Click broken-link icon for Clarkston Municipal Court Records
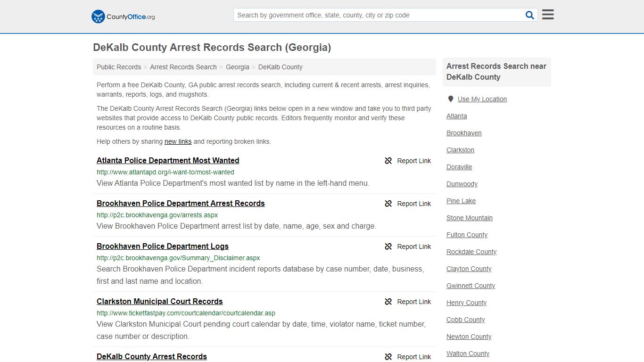This screenshot has width=644, height=362. (388, 302)
